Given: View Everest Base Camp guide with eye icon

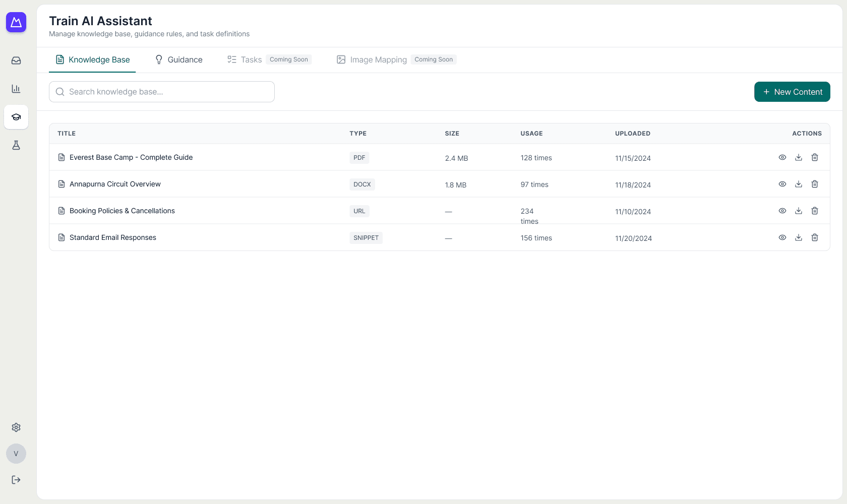Looking at the screenshot, I should pos(782,157).
